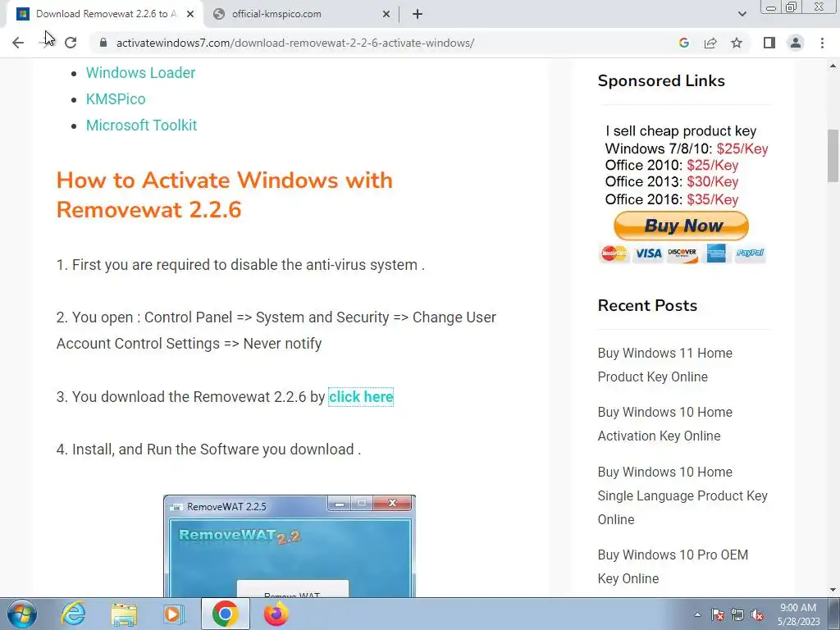Screen dimensions: 840x630
Task: Expand the tab search dropdown arrow
Action: [742, 15]
